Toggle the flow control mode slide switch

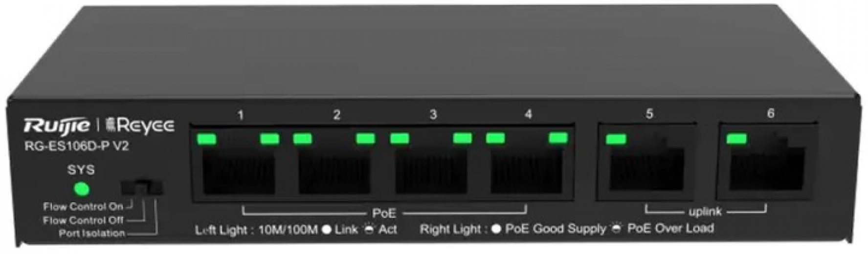click(141, 188)
